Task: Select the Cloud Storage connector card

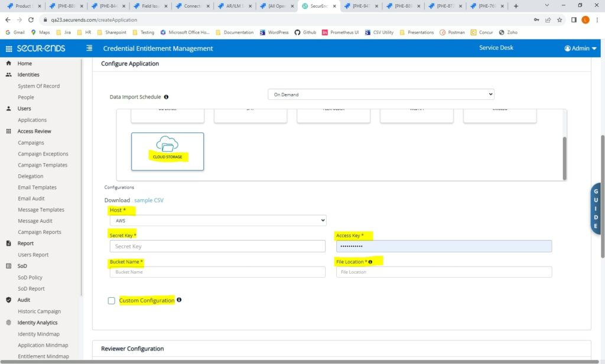Action: pyautogui.click(x=167, y=151)
